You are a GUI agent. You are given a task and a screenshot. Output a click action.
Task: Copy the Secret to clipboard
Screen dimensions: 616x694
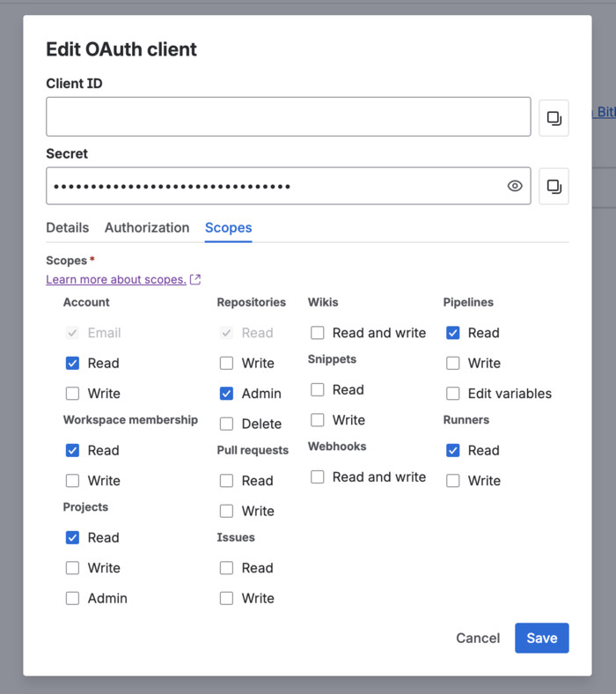click(x=554, y=187)
